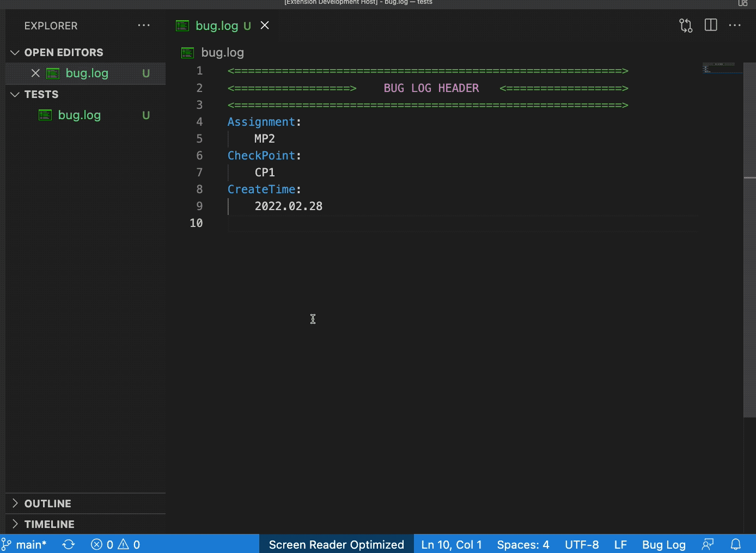
Task: Click the bug.log breadcrumb above the editor
Action: (x=223, y=52)
